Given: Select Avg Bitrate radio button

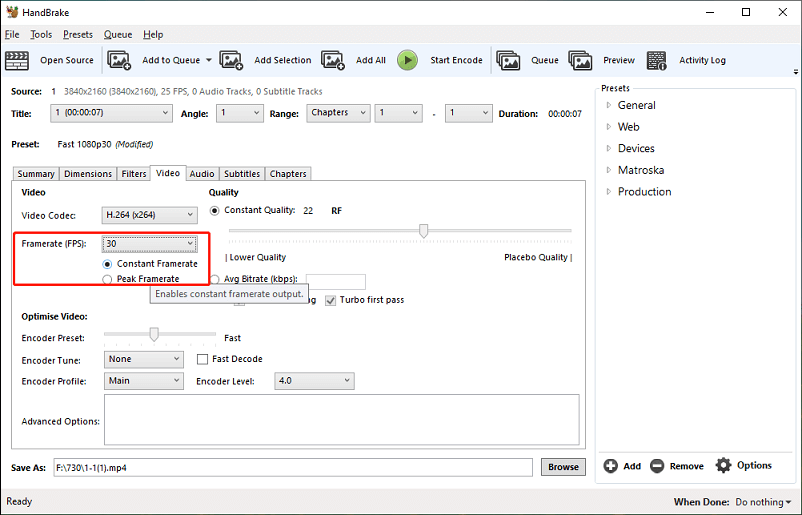Looking at the screenshot, I should [x=215, y=279].
